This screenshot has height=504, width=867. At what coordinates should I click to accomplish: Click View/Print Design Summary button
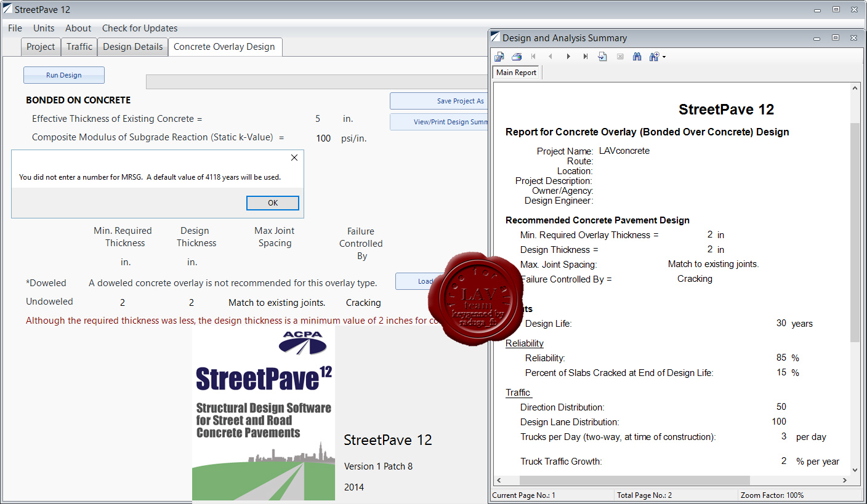pyautogui.click(x=439, y=122)
